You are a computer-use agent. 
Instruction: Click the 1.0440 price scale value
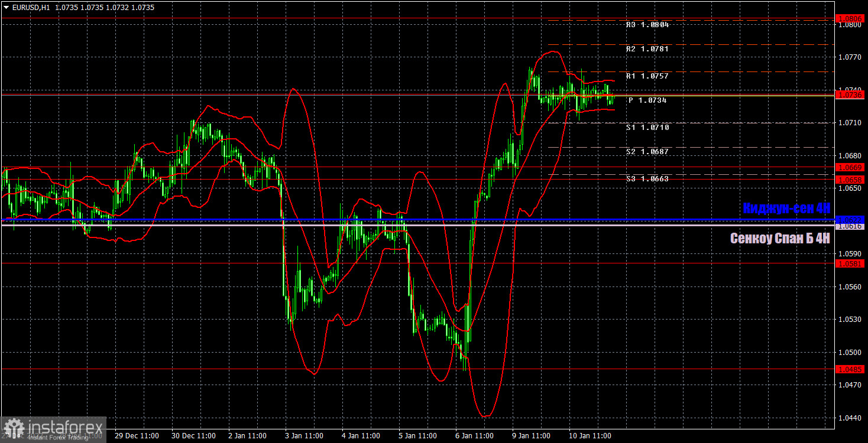[x=849, y=418]
